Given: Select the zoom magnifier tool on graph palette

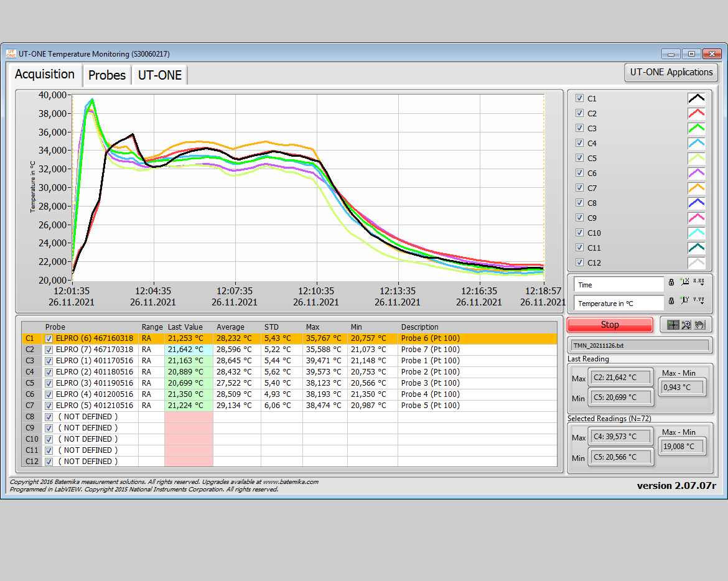Looking at the screenshot, I should coord(686,324).
